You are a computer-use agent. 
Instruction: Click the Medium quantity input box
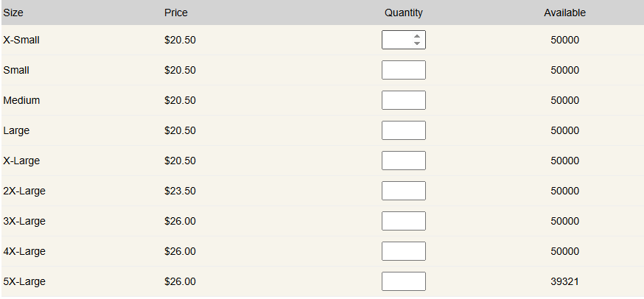click(x=404, y=100)
